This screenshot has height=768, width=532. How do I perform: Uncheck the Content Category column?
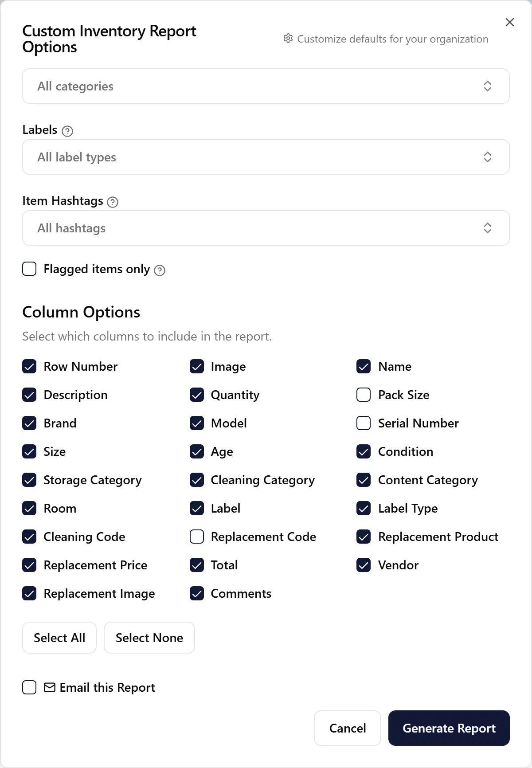(364, 480)
